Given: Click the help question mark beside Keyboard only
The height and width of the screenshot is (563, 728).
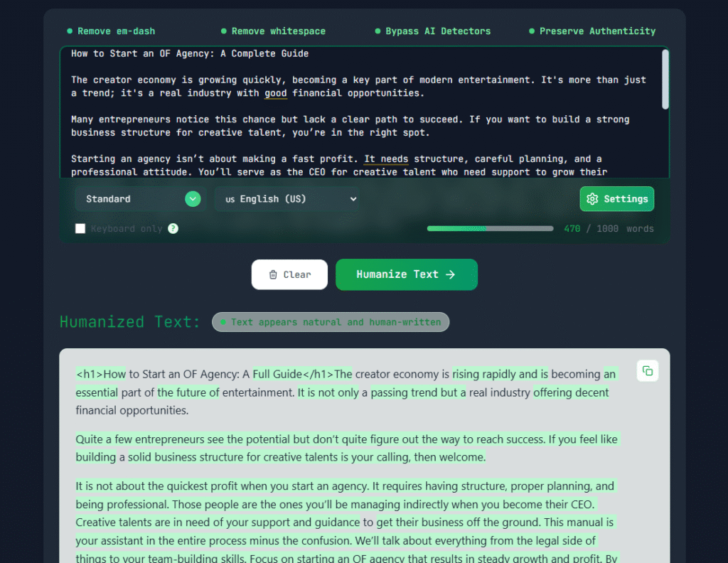Looking at the screenshot, I should (173, 229).
